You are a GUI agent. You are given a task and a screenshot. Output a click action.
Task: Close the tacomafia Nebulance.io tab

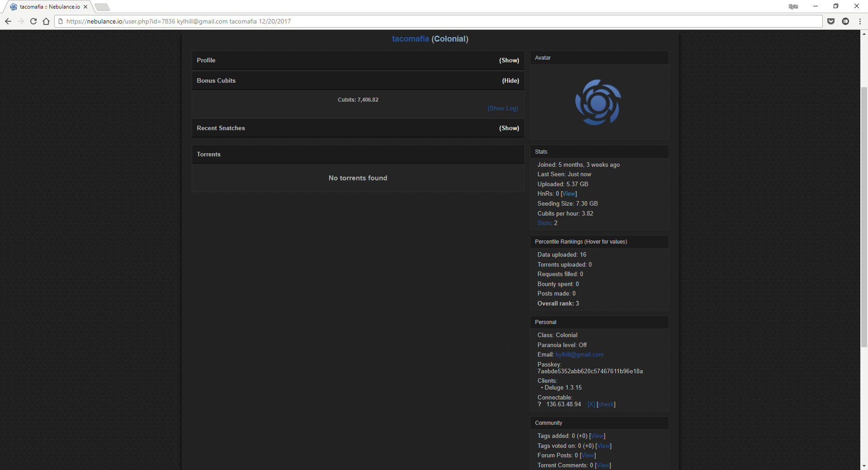[85, 7]
